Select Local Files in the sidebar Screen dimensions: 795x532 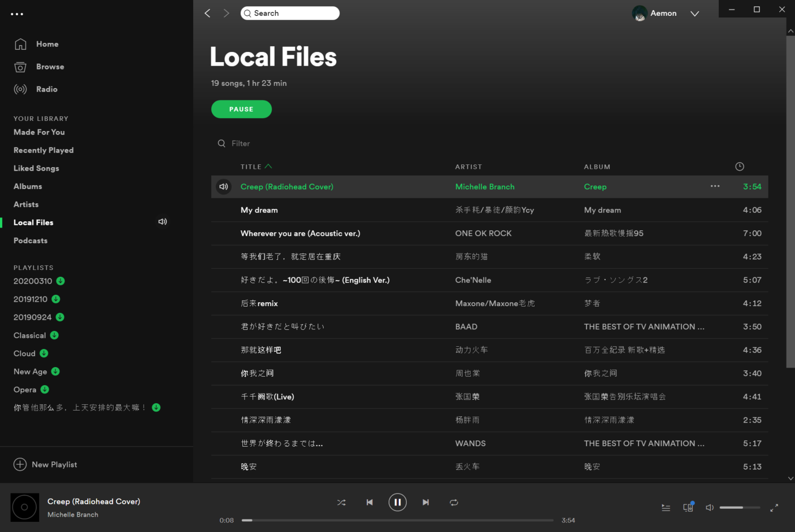pyautogui.click(x=33, y=223)
